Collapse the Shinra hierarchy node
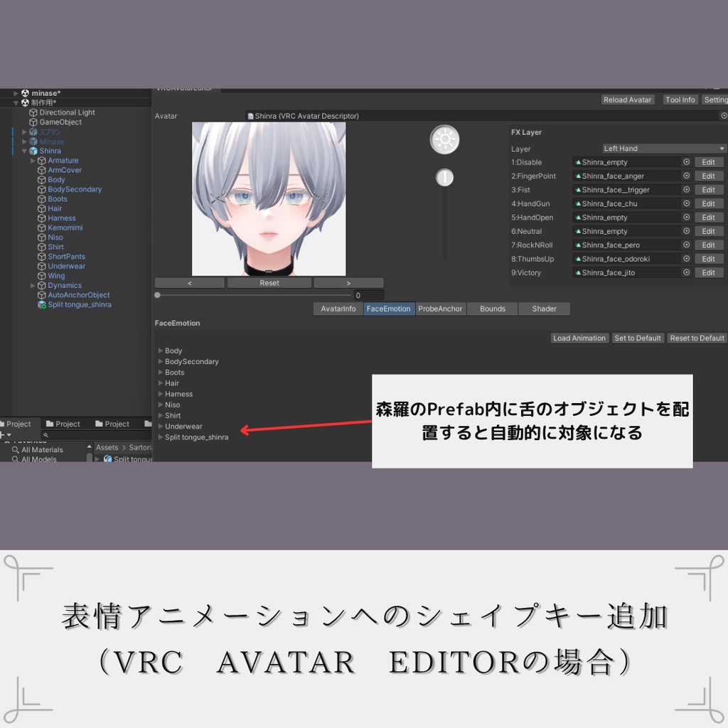 click(24, 151)
